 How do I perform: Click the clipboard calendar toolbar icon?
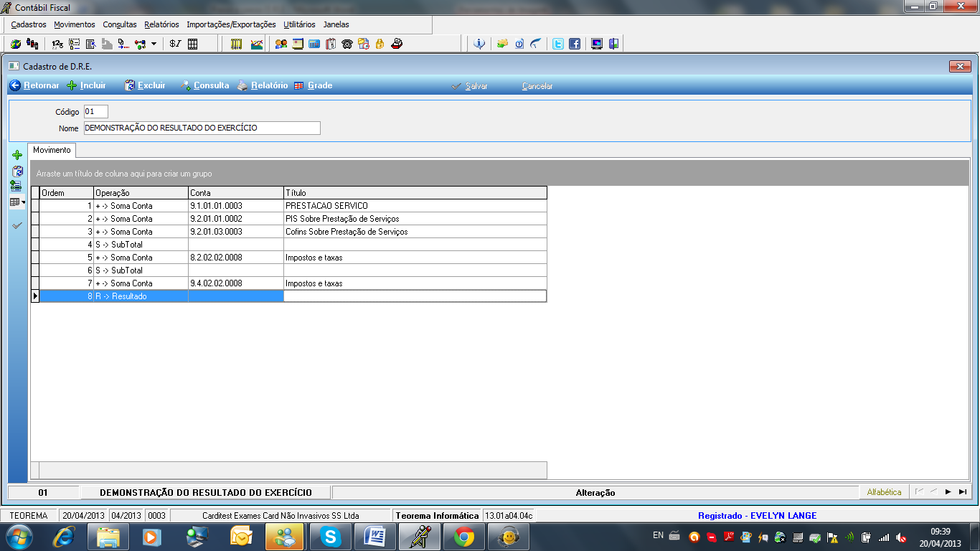[331, 44]
